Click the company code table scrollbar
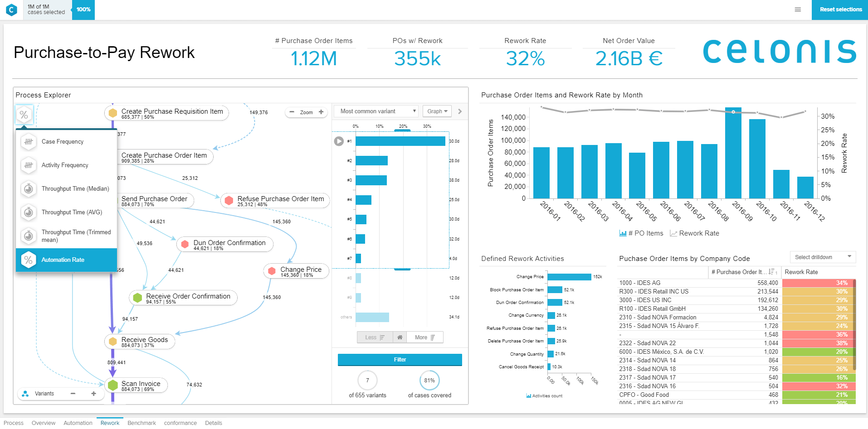The width and height of the screenshot is (868, 429). click(x=854, y=325)
